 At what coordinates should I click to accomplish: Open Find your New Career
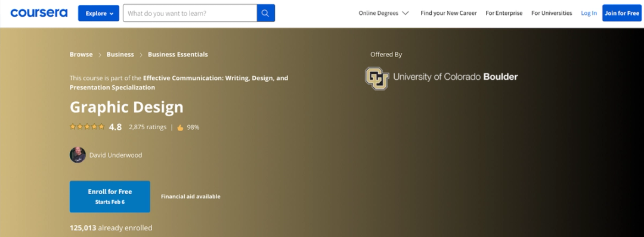[448, 13]
